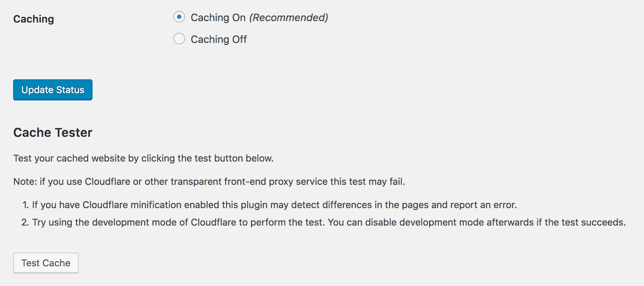The width and height of the screenshot is (644, 286).
Task: Click the Cache Tester heading
Action: click(x=53, y=132)
